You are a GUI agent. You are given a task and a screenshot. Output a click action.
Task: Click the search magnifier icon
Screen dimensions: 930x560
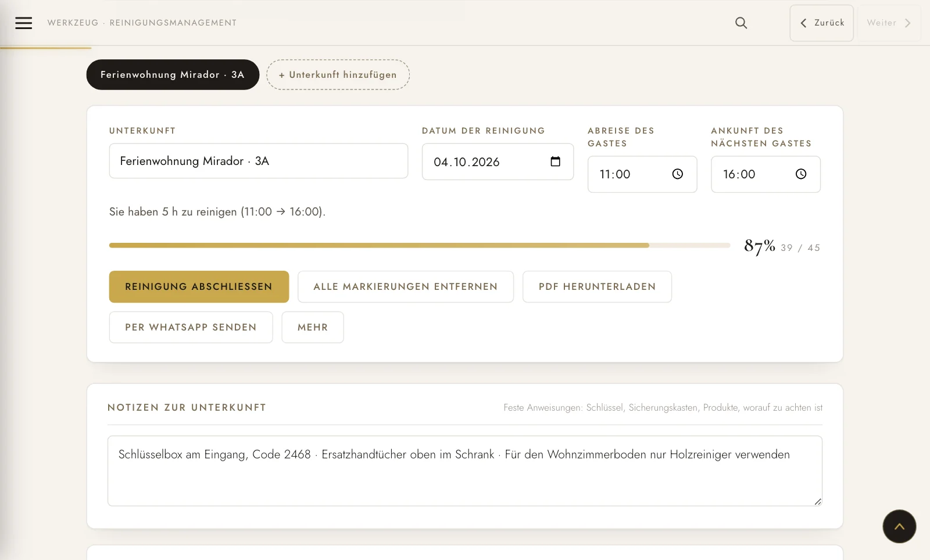741,23
